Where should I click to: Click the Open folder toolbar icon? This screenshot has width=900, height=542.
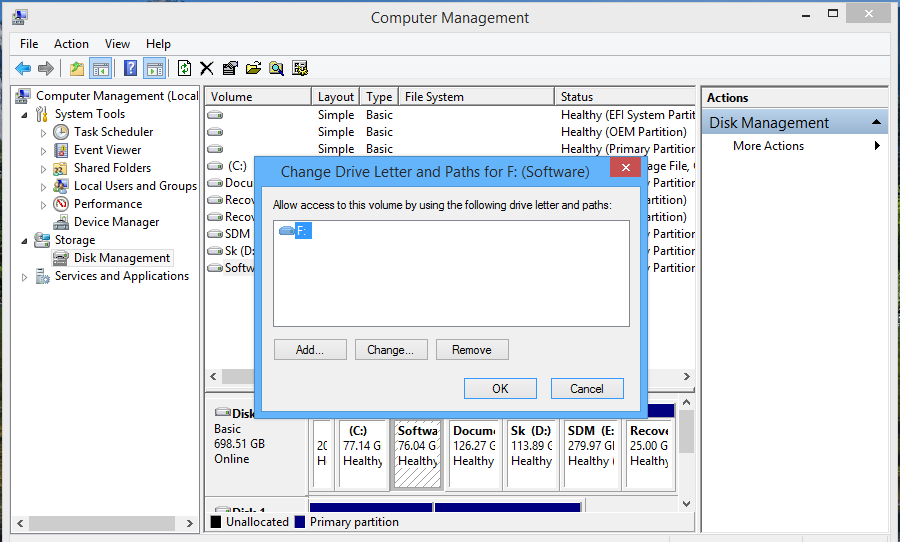(x=253, y=68)
